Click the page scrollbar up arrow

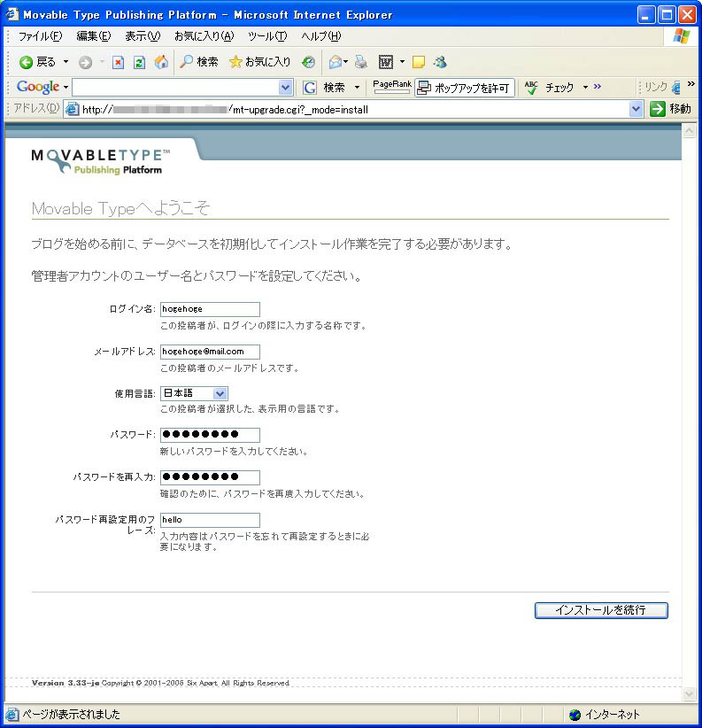coord(689,131)
